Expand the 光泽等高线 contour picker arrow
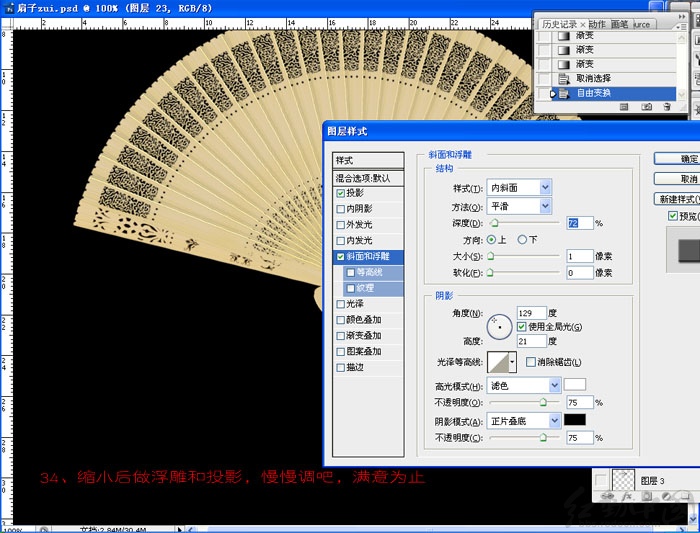Viewport: 700px width, 533px height. coord(512,362)
